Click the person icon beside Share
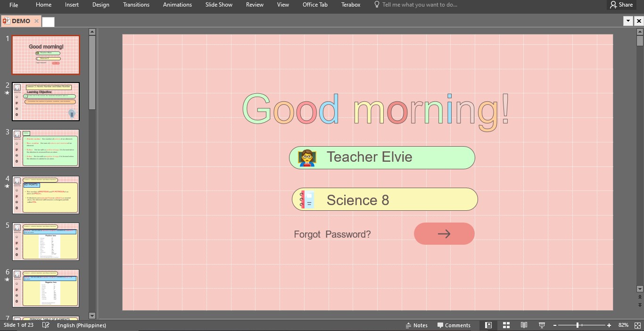This screenshot has width=644, height=331. [613, 5]
